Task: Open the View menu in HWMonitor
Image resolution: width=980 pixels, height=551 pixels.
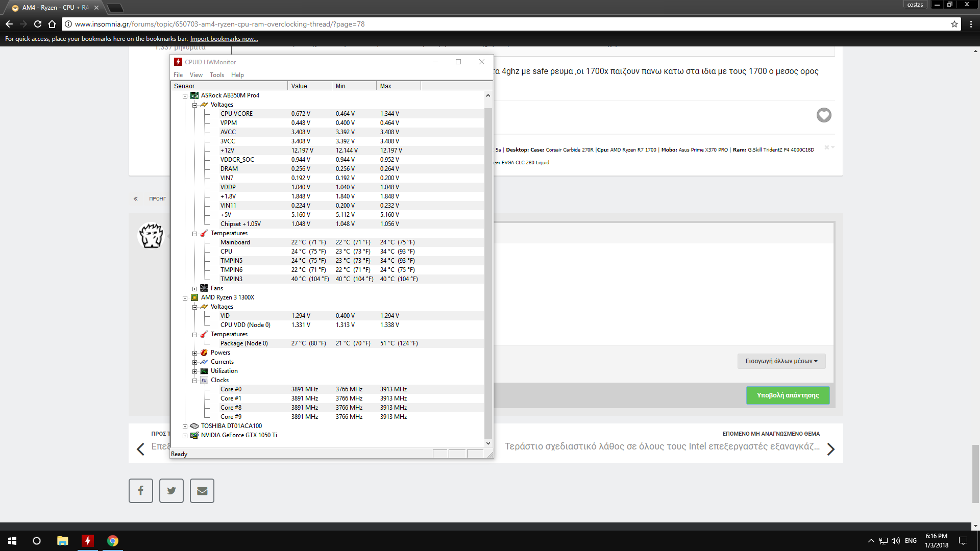Action: coord(196,75)
